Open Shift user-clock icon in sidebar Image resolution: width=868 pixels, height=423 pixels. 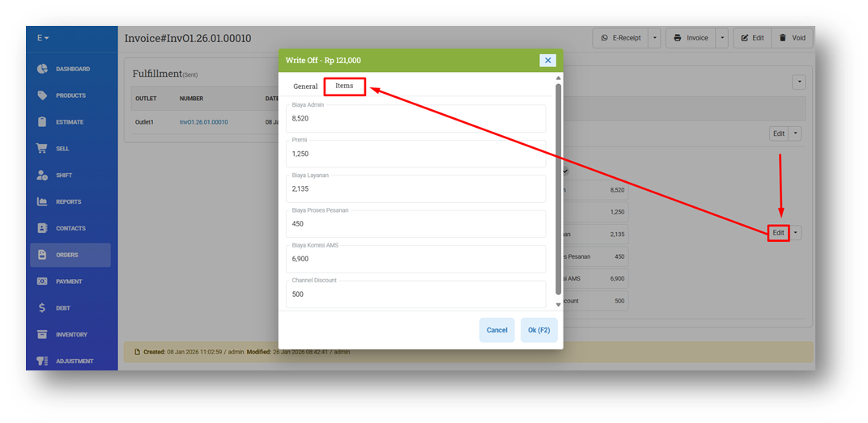[42, 176]
